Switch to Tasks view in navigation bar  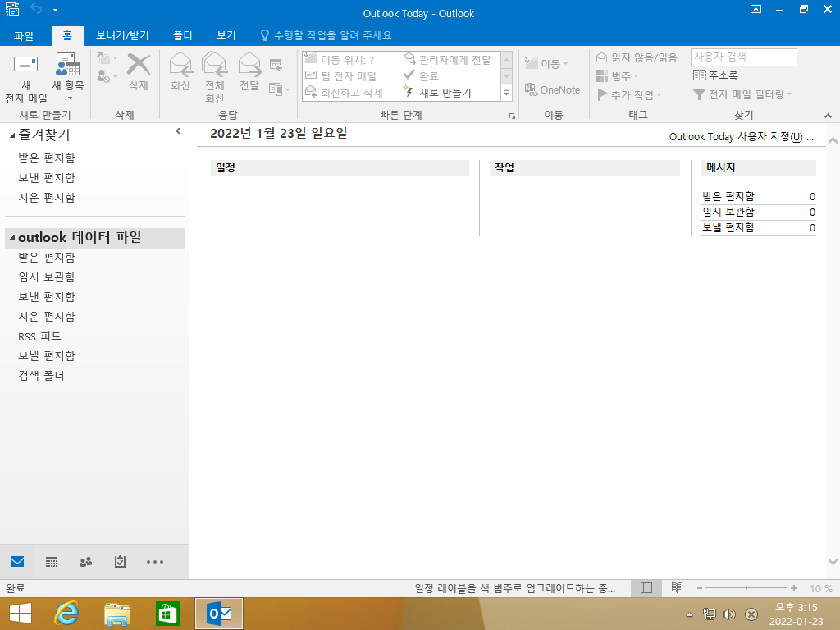[120, 561]
